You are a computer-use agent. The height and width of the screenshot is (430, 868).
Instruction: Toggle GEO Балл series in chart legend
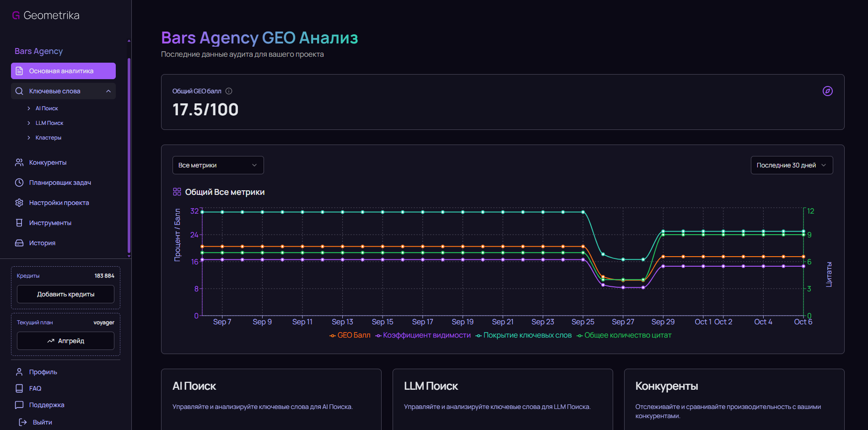tap(350, 335)
